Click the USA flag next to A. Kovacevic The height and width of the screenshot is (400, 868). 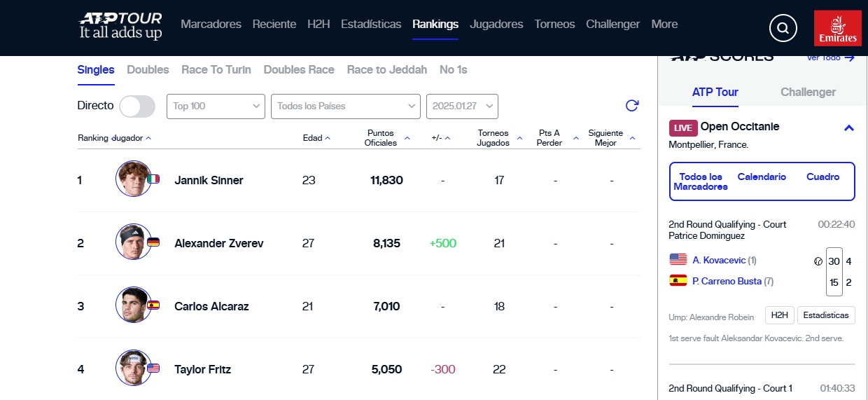(678, 259)
